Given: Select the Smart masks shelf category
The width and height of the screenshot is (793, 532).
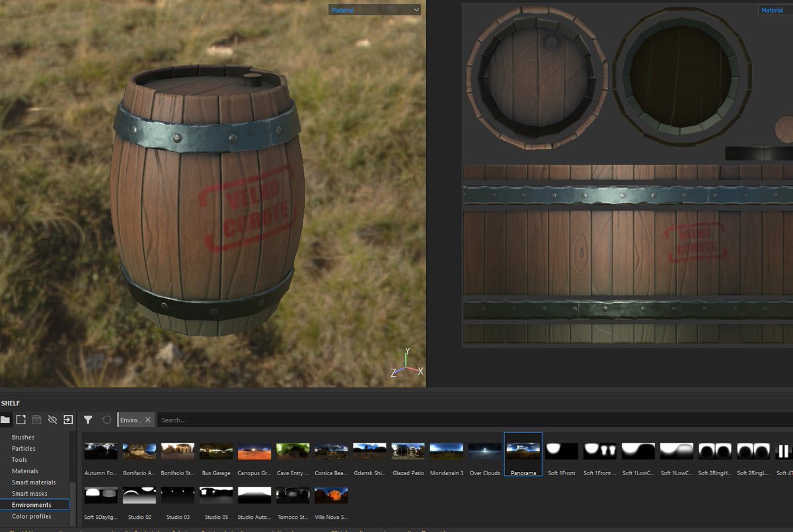Looking at the screenshot, I should tap(30, 494).
